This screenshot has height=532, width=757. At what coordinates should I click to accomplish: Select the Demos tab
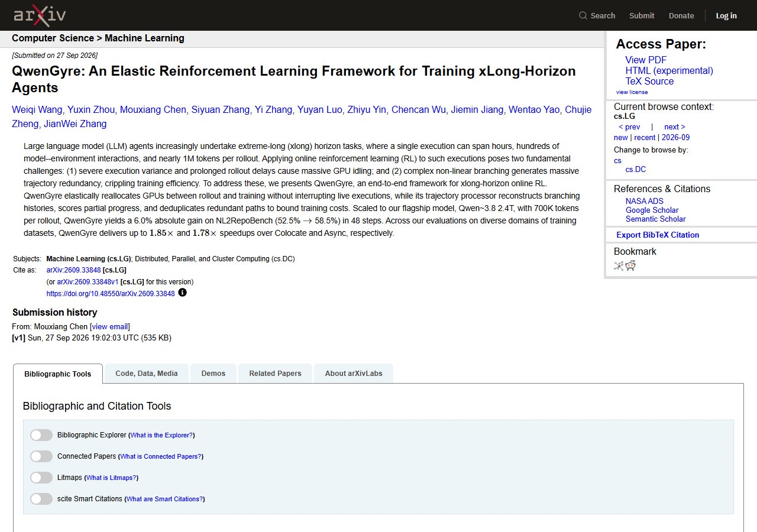[x=213, y=374]
